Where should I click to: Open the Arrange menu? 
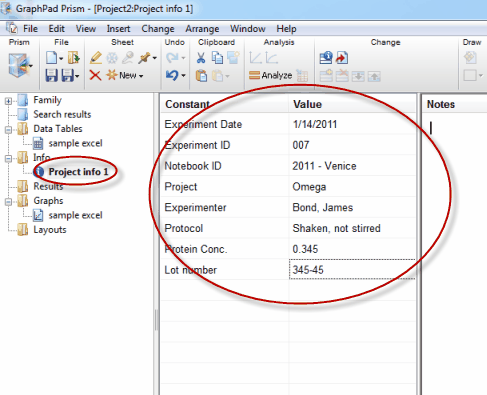(x=202, y=29)
